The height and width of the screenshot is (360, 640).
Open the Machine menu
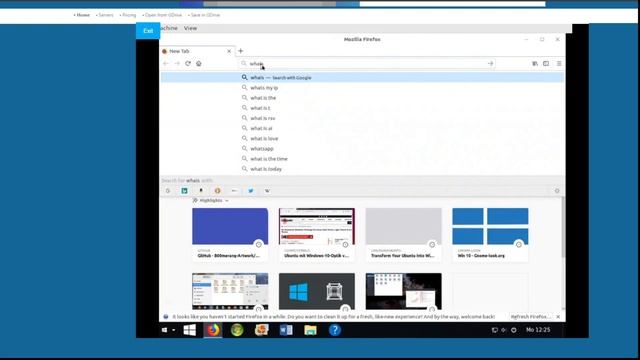169,28
